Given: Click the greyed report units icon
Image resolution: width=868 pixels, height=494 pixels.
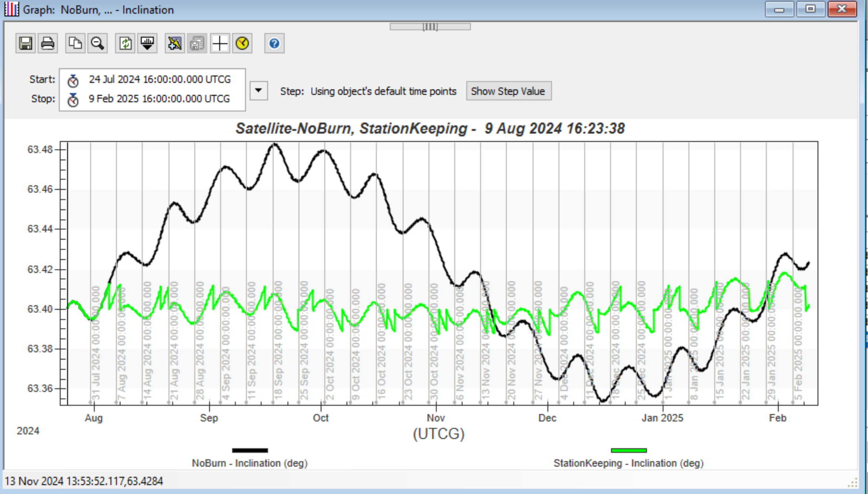Looking at the screenshot, I should point(197,44).
